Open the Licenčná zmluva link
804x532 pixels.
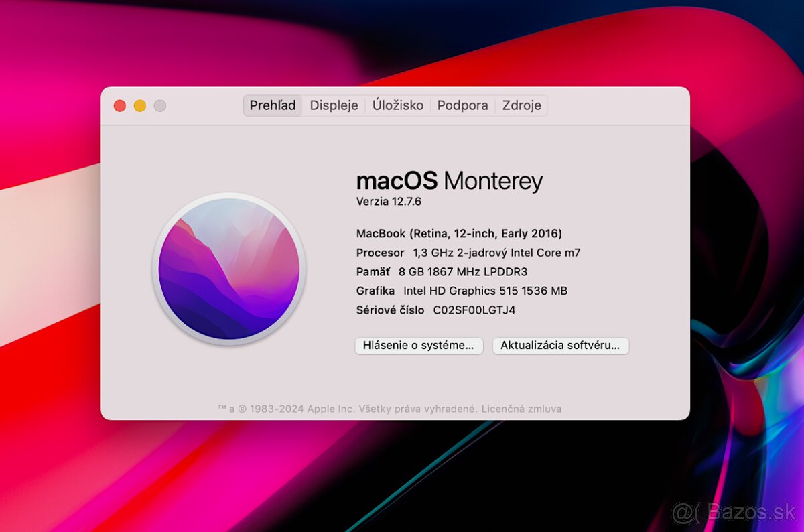click(522, 409)
